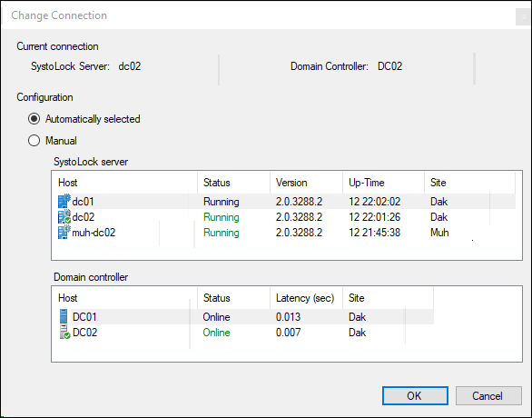Dismiss dialog with Cancel button

point(488,395)
